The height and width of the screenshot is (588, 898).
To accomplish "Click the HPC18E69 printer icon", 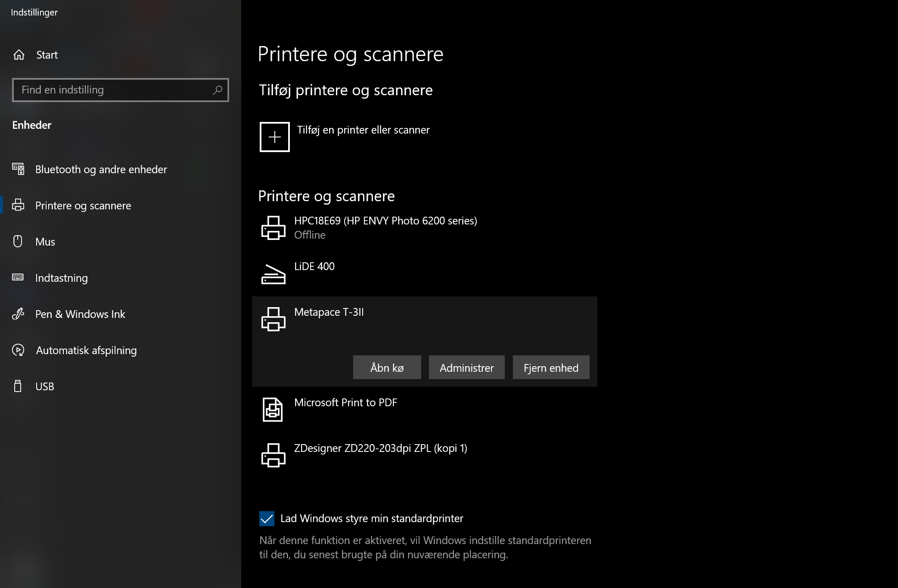I will pyautogui.click(x=273, y=228).
